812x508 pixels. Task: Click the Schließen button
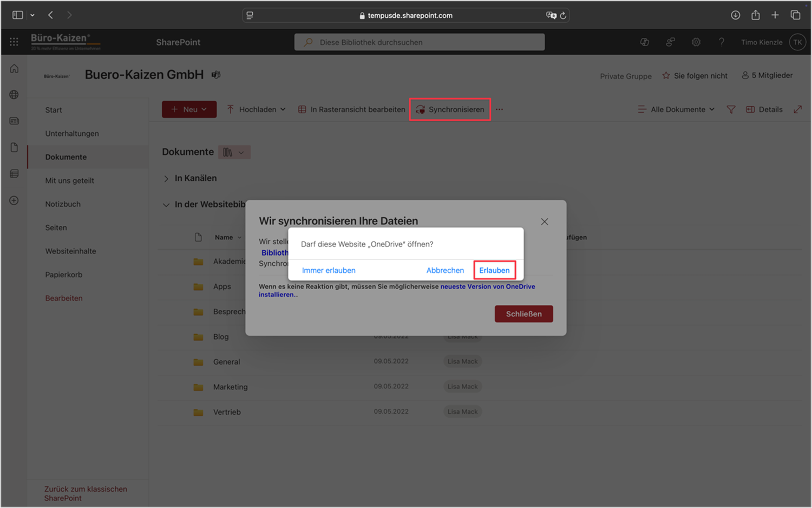point(523,314)
